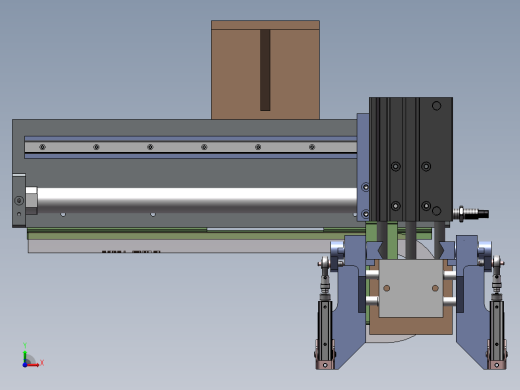Select the grey linear guide rail strip
This screenshot has width=520, height=390.
[x=191, y=147]
